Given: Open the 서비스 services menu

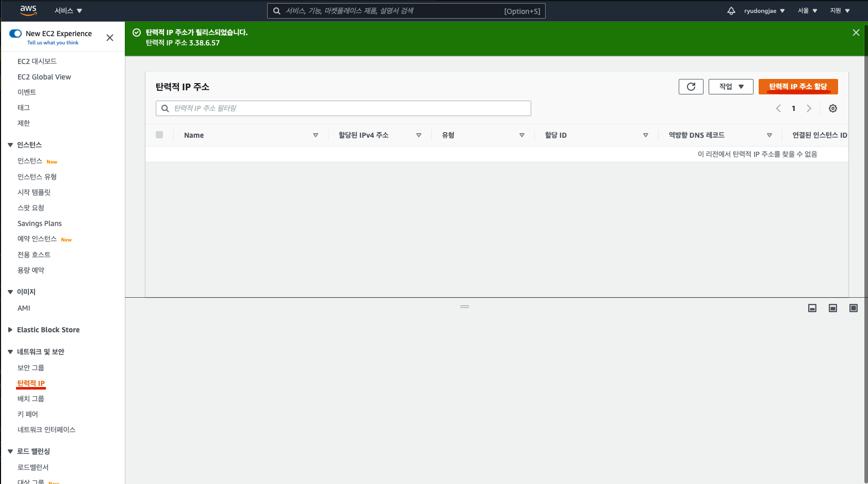Looking at the screenshot, I should coord(68,11).
